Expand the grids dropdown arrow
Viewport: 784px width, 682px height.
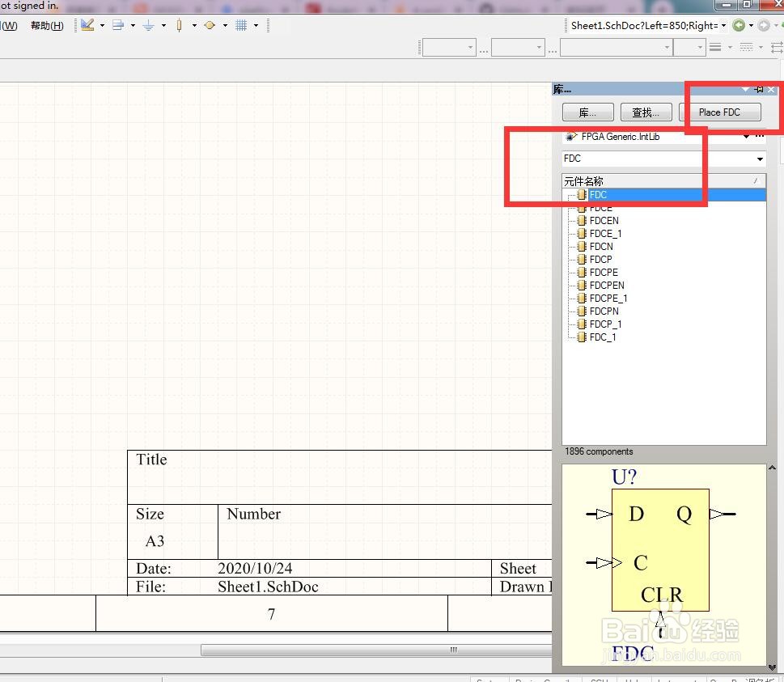pyautogui.click(x=256, y=25)
